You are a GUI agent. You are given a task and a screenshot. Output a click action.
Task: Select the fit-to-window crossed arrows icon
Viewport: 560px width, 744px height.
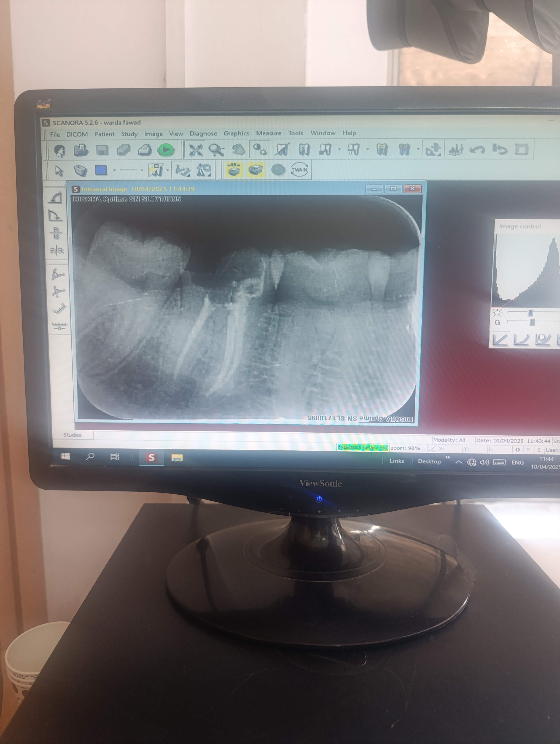pos(196,150)
